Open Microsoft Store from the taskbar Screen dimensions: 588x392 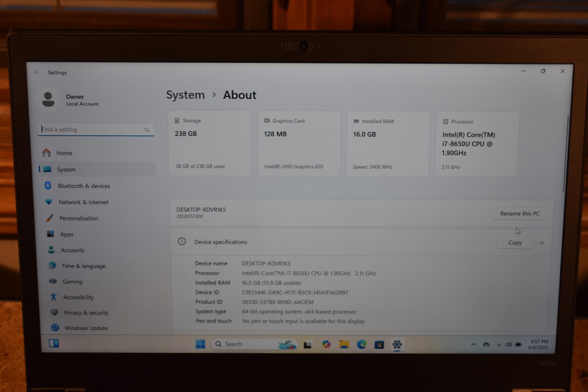click(x=379, y=345)
